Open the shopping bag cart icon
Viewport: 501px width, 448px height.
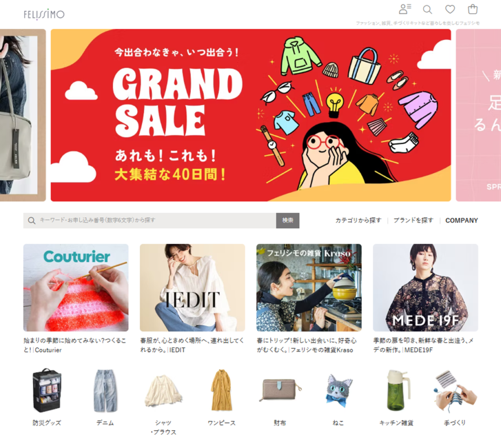pos(473,9)
